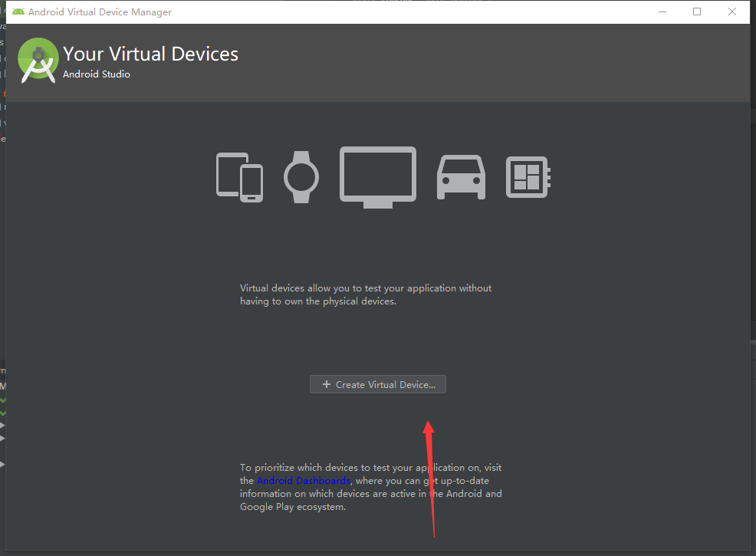Click the 'Your Virtual Devices' heading
This screenshot has width=756, height=556.
tap(150, 54)
